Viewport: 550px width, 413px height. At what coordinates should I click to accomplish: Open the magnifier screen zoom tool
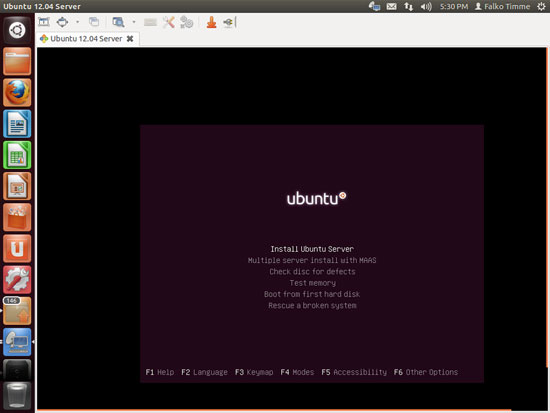click(118, 22)
